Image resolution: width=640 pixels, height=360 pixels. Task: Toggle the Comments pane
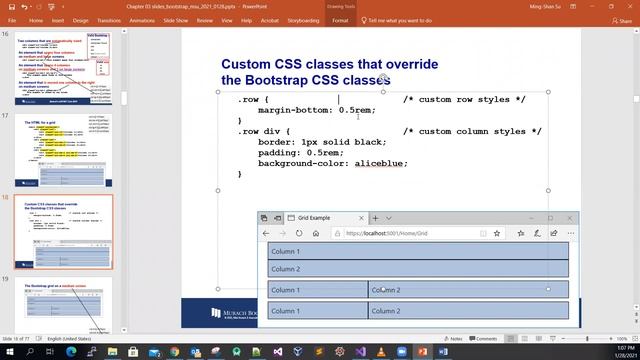pyautogui.click(x=483, y=339)
